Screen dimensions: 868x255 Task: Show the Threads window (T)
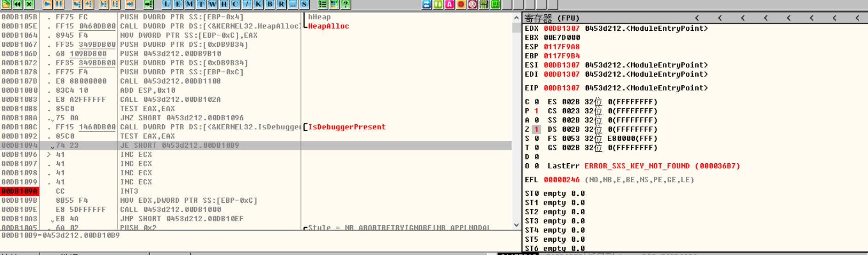coord(201,4)
